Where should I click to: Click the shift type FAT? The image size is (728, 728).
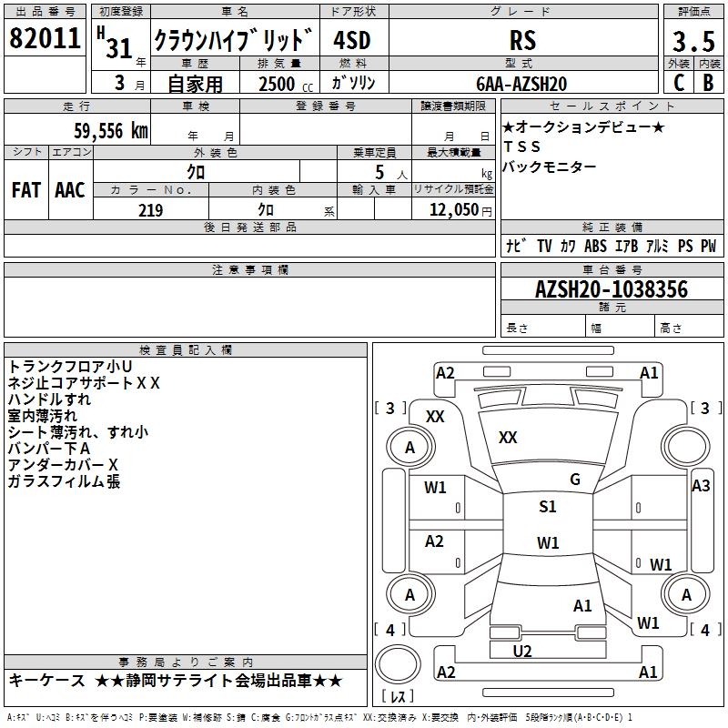point(26,190)
